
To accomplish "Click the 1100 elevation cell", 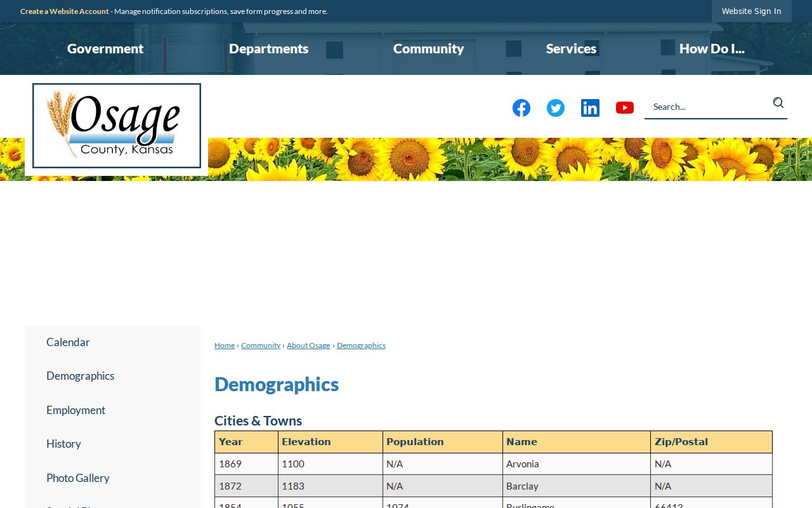I will pyautogui.click(x=331, y=464).
